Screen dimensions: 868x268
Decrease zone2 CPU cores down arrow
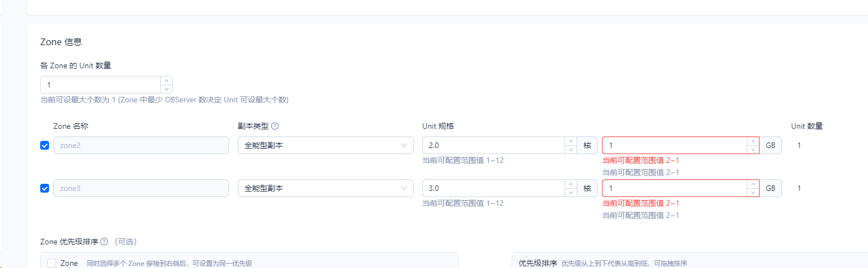coord(571,150)
